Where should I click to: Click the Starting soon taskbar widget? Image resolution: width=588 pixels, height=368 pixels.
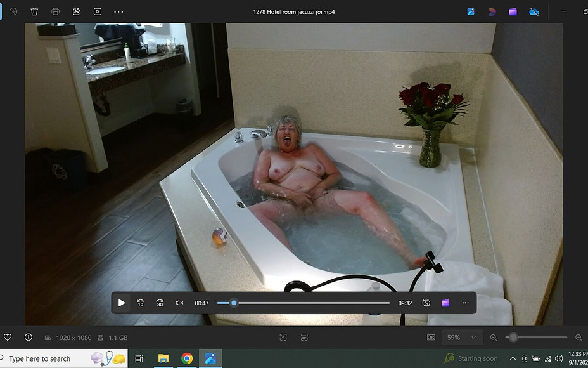click(471, 358)
